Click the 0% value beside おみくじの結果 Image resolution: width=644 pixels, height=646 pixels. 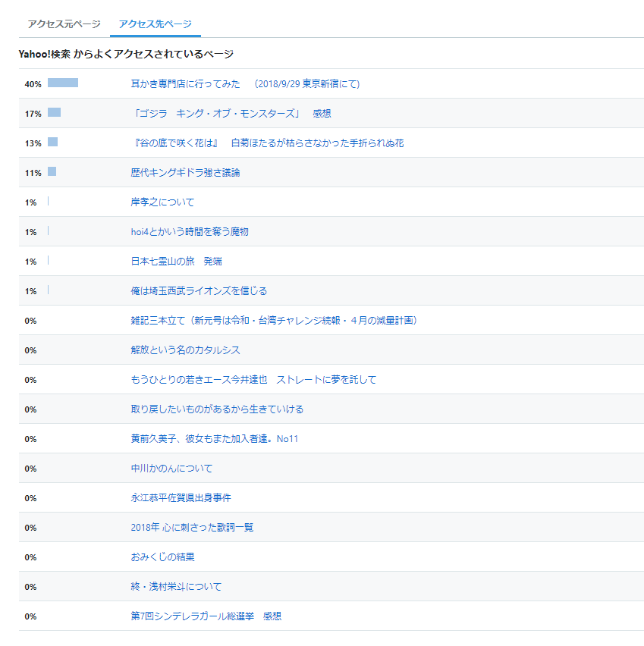tap(30, 558)
